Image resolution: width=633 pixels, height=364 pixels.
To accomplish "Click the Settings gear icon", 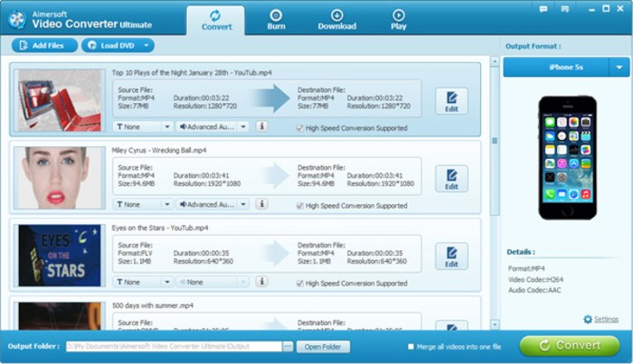I will click(x=588, y=319).
